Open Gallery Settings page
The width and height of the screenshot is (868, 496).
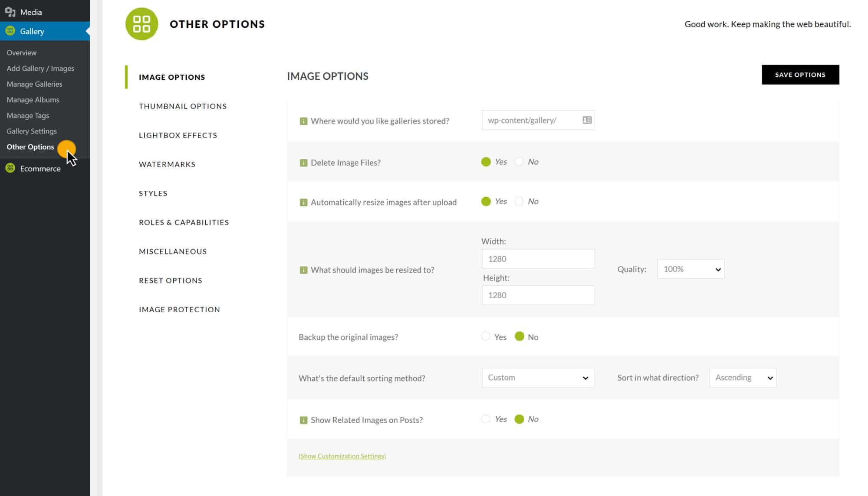pos(32,131)
